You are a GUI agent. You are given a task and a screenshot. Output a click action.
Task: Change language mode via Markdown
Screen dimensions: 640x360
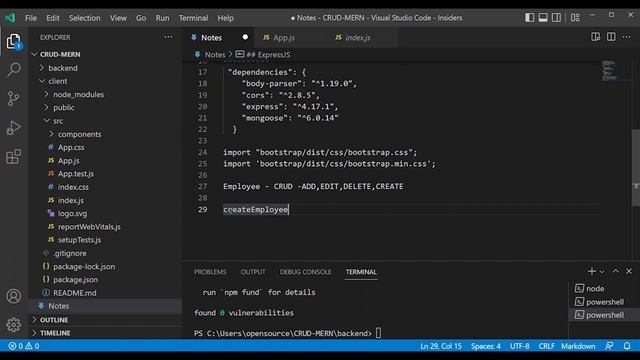click(578, 346)
